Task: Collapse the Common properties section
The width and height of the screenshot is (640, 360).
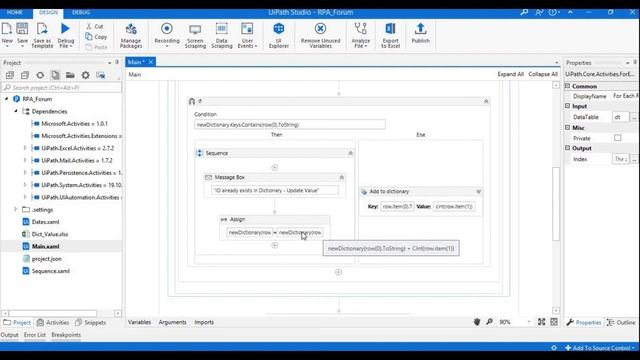Action: click(568, 86)
